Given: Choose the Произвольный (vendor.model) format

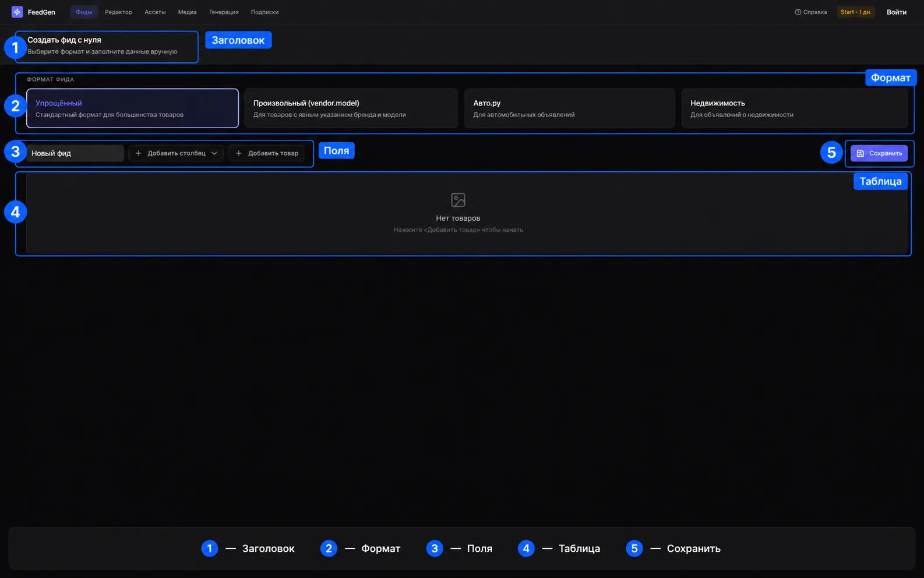Looking at the screenshot, I should [x=351, y=108].
